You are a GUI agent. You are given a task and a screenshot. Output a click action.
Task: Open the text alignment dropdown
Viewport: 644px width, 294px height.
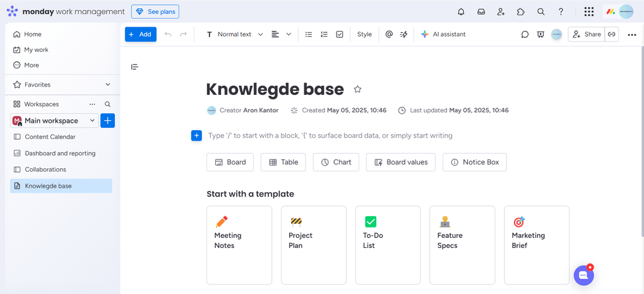click(281, 34)
